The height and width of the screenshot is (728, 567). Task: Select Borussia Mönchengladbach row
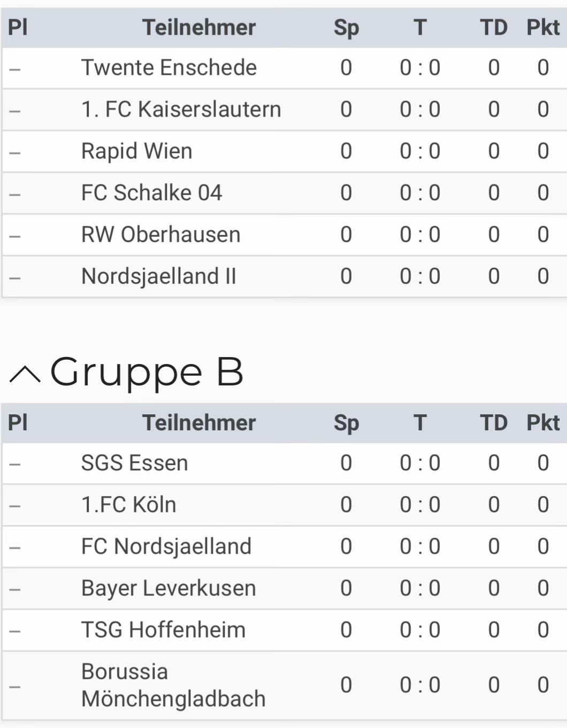click(285, 685)
